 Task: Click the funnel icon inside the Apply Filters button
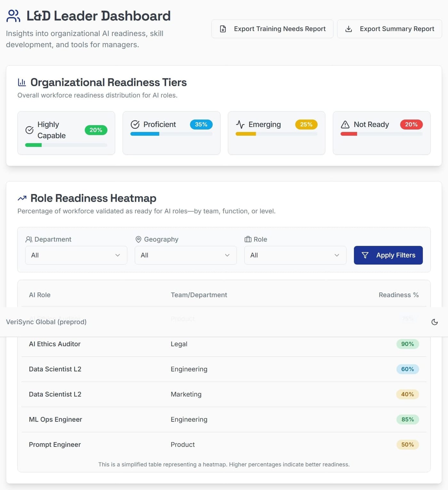[365, 255]
